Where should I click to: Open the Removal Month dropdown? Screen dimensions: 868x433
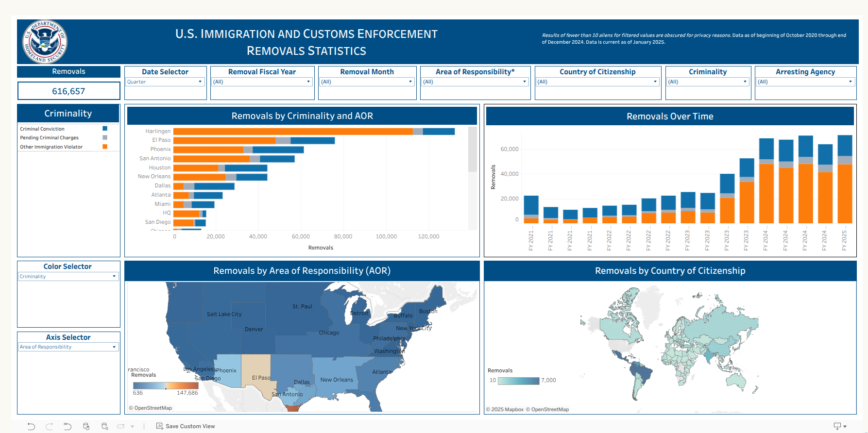point(367,82)
